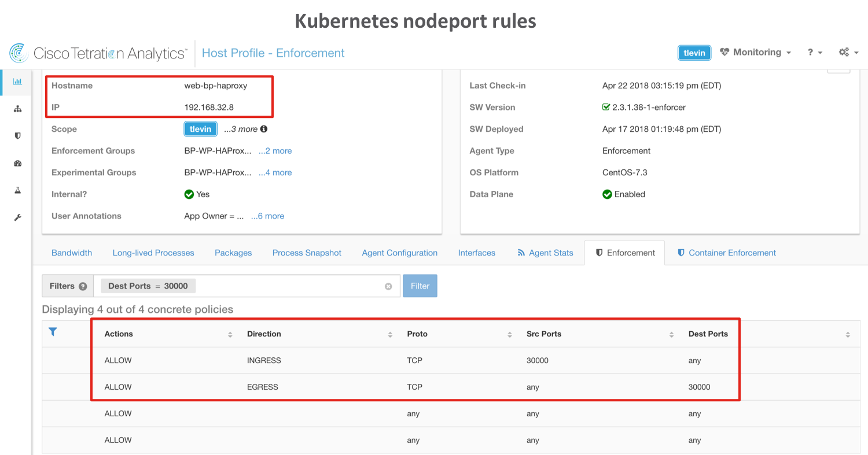The image size is (868, 455).
Task: Open the settings gears dropdown
Action: pos(848,53)
